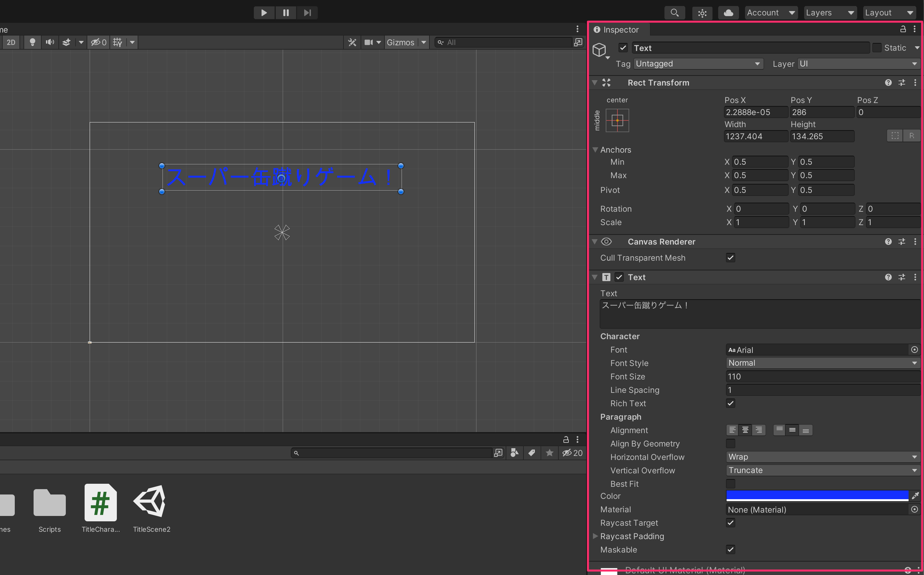Viewport: 924px width, 575px height.
Task: Open the Horizontal Overflow dropdown
Action: (822, 457)
